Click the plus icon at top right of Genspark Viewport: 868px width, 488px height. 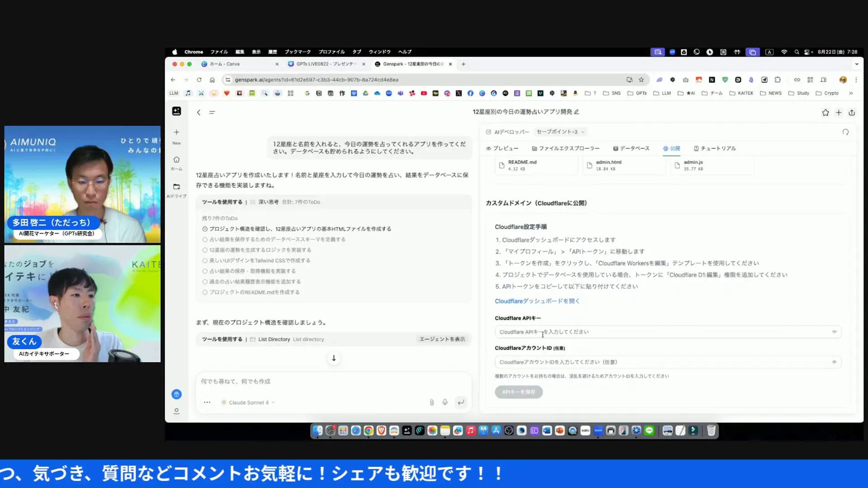click(839, 113)
